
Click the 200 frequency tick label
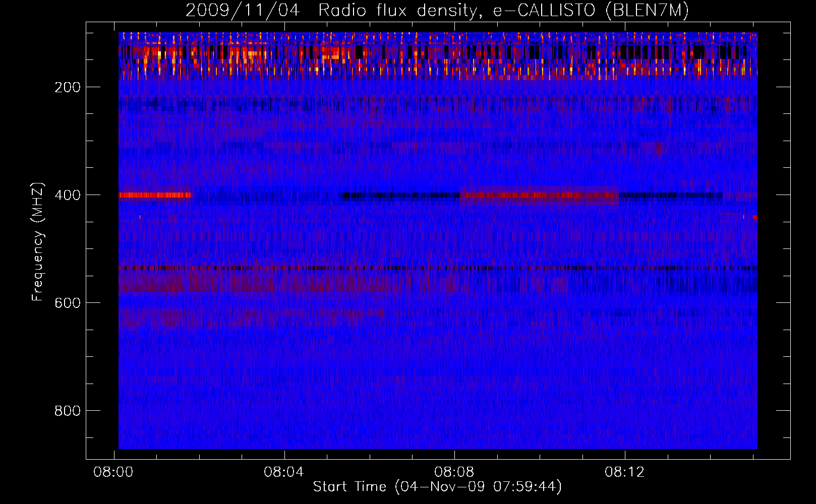[68, 87]
